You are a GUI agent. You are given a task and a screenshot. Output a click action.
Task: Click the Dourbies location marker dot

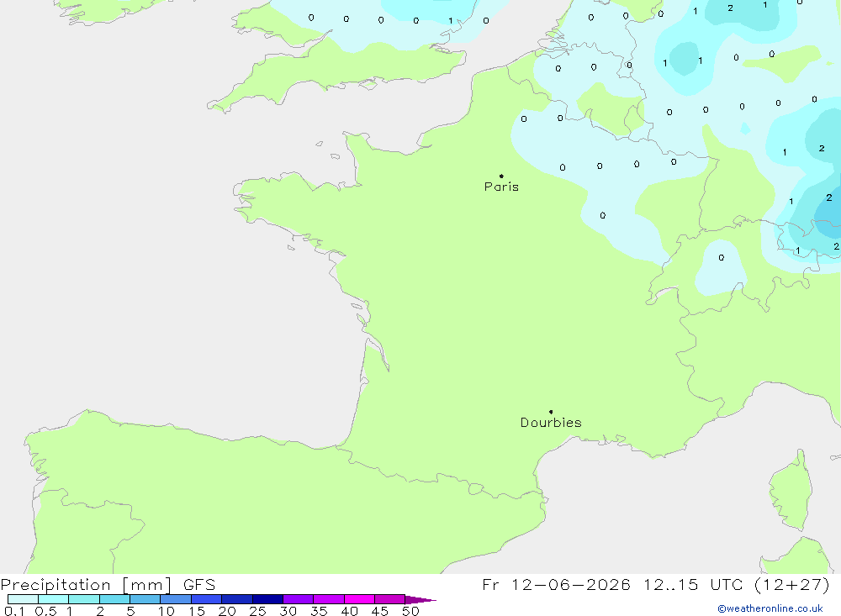[551, 412]
